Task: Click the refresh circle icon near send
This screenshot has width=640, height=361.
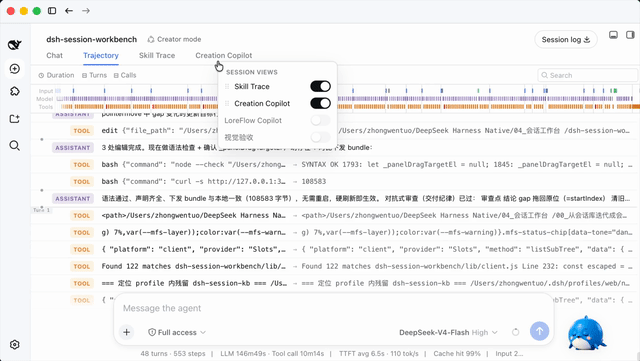Action: pos(516,332)
